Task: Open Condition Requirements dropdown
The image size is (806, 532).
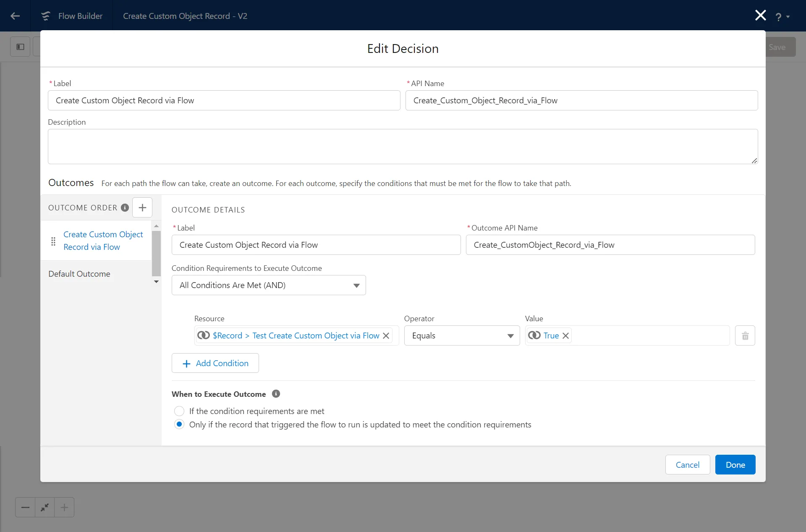Action: click(269, 285)
